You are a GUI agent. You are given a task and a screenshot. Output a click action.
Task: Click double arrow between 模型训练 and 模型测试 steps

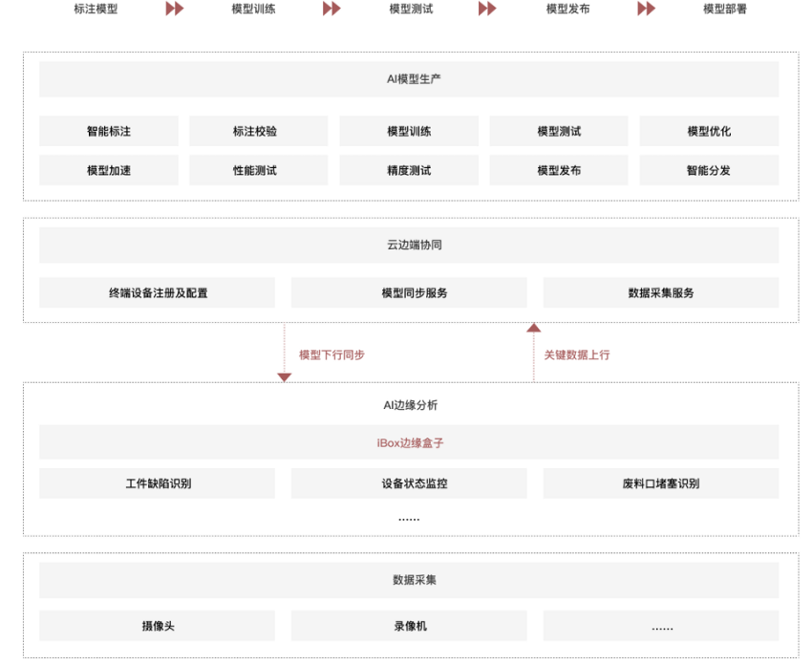point(331,9)
